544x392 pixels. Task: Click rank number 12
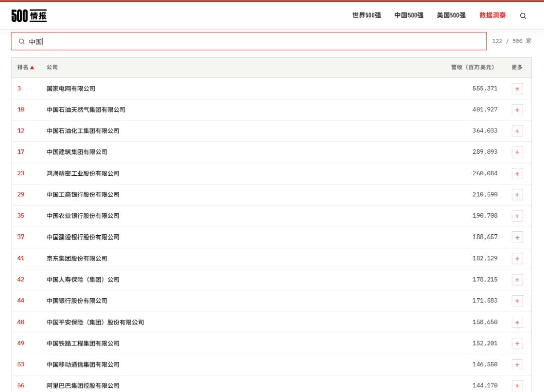point(21,131)
